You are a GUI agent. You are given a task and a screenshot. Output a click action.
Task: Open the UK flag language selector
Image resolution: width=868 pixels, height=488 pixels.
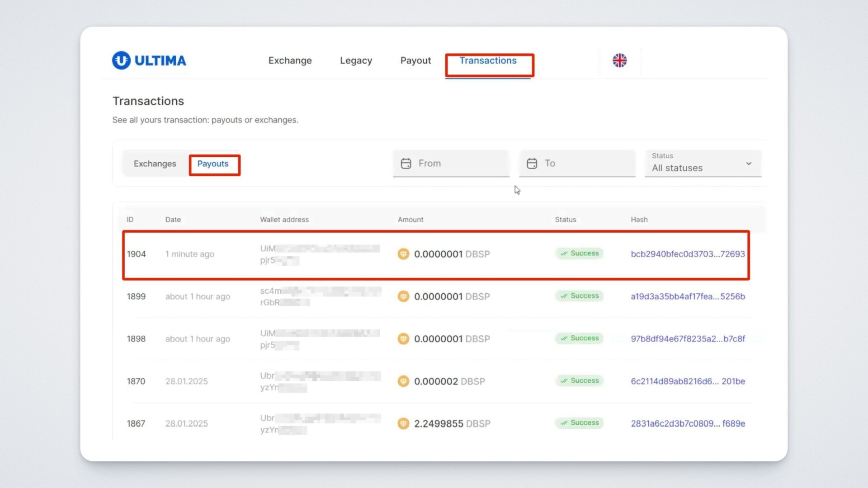pos(619,60)
